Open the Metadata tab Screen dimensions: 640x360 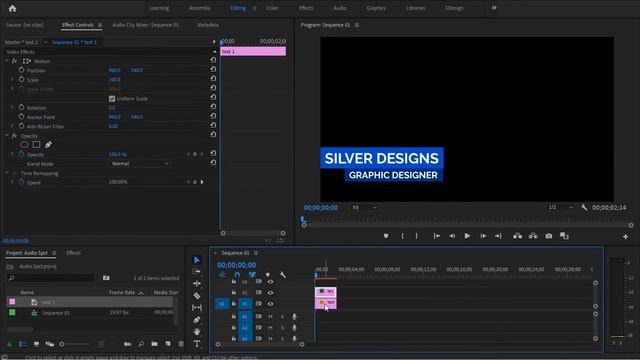click(x=207, y=25)
